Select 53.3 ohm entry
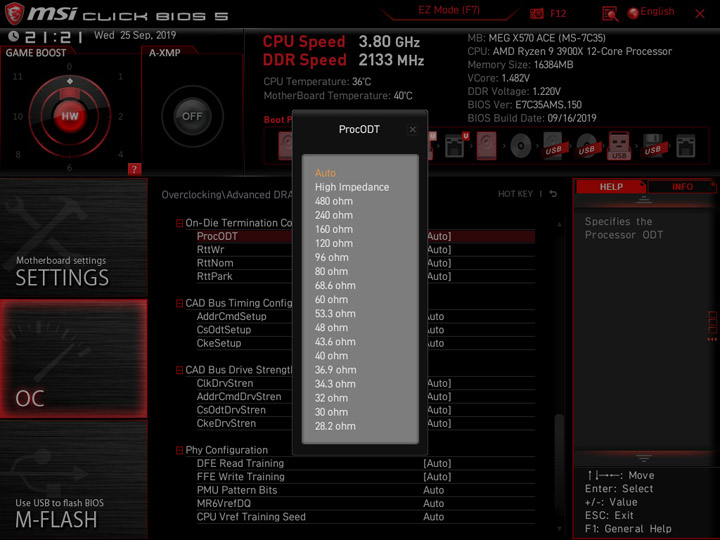 [335, 314]
